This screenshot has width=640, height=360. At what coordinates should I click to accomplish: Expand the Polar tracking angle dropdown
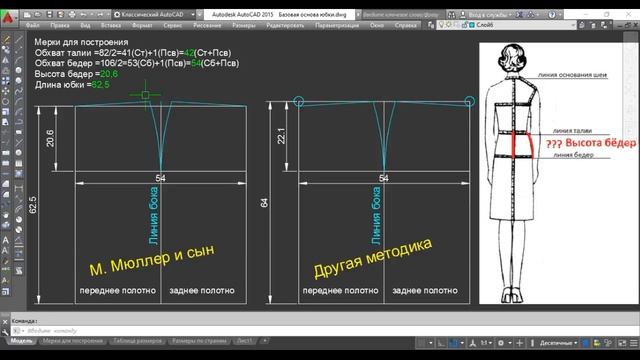[x=462, y=343]
